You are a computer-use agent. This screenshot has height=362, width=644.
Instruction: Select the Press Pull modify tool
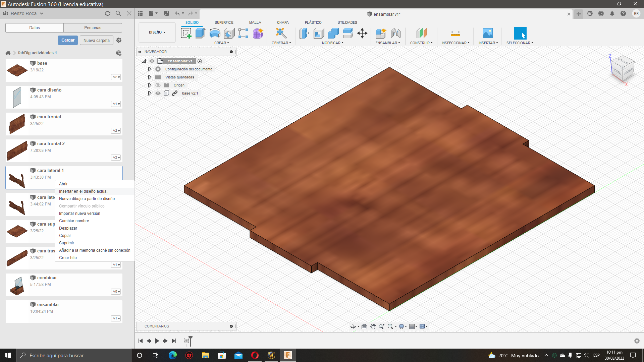pos(304,33)
